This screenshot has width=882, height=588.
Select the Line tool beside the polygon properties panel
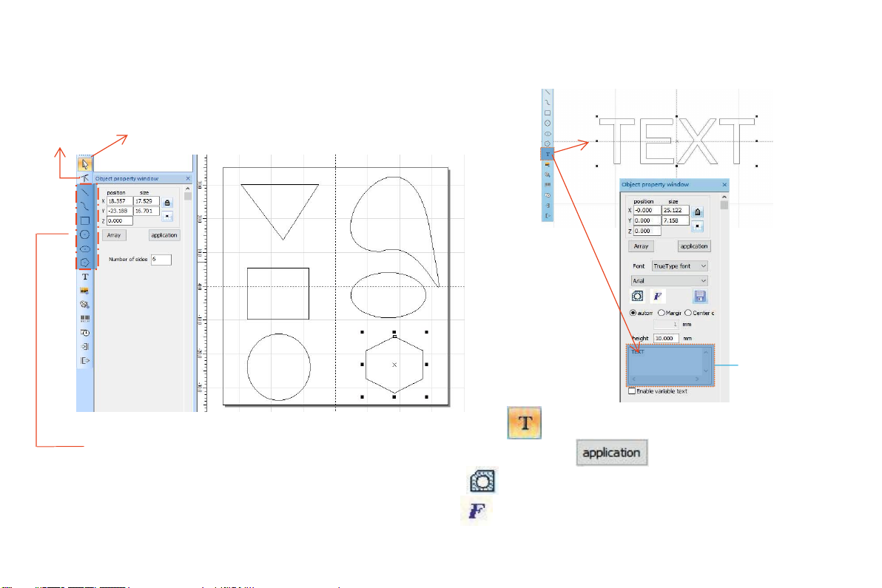pyautogui.click(x=85, y=193)
